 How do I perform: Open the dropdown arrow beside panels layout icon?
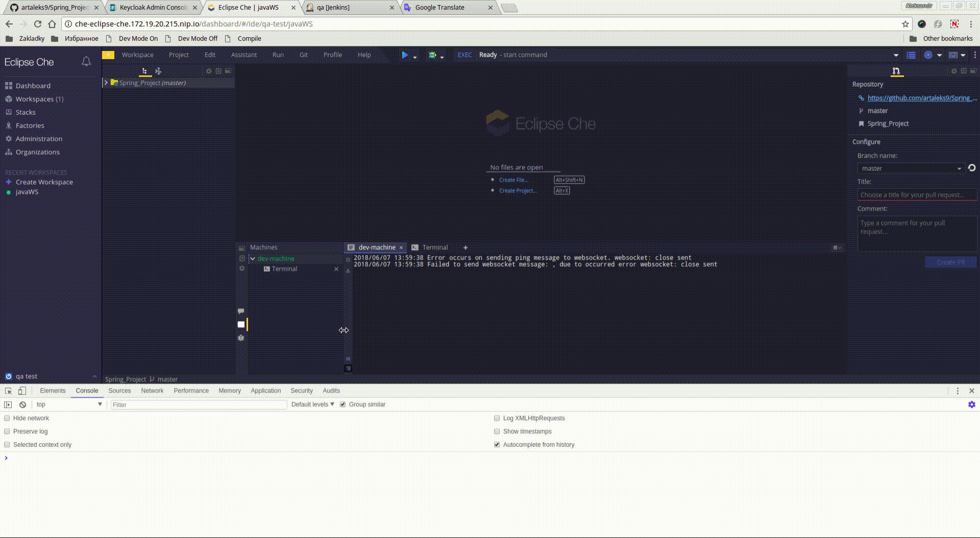[963, 55]
